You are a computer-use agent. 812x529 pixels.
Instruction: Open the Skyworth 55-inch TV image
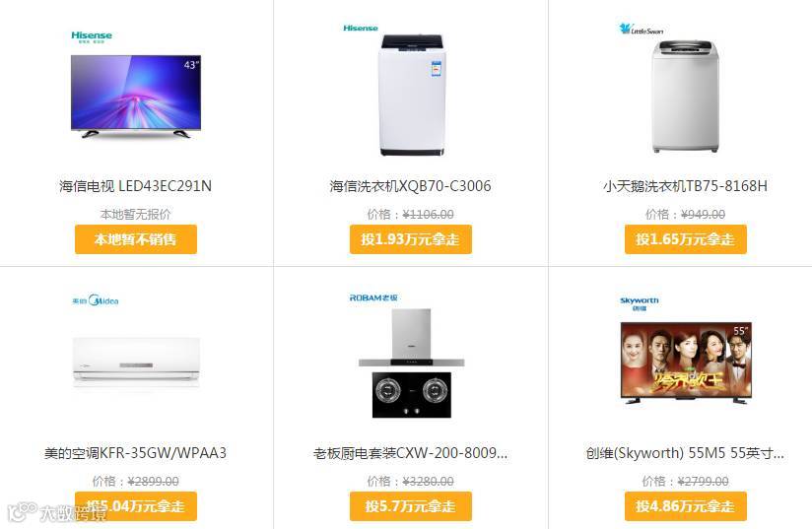[686, 363]
